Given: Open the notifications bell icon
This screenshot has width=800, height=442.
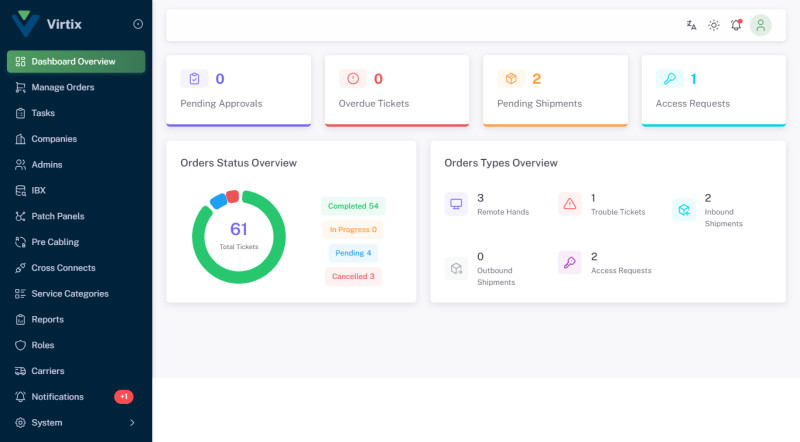Looking at the screenshot, I should [x=737, y=25].
